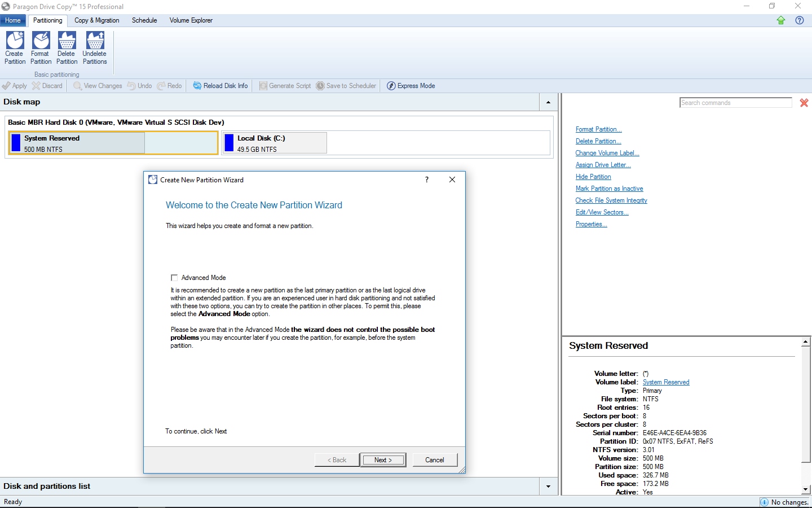The width and height of the screenshot is (812, 508).
Task: Click the Discard toolbar button
Action: [47, 86]
